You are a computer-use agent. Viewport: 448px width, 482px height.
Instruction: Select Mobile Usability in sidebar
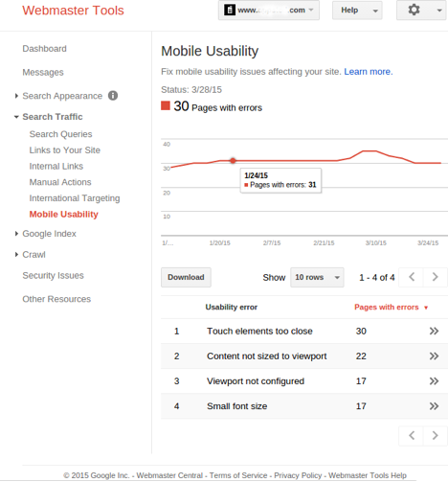(x=64, y=215)
